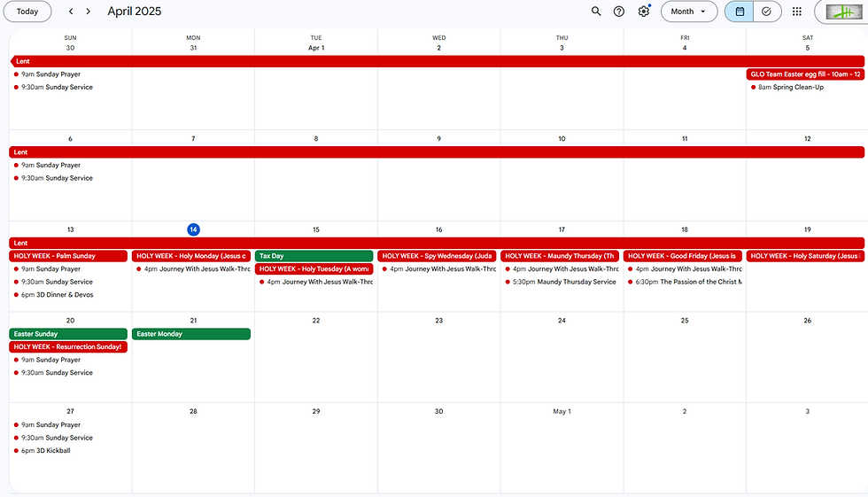Open the Google apps grid
The width and height of the screenshot is (868, 497).
tap(796, 11)
